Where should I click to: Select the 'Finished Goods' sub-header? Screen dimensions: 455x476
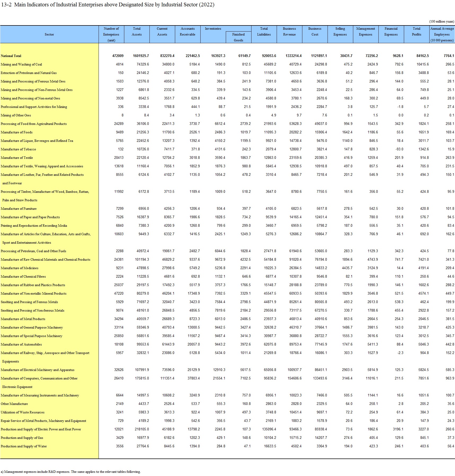(238, 37)
